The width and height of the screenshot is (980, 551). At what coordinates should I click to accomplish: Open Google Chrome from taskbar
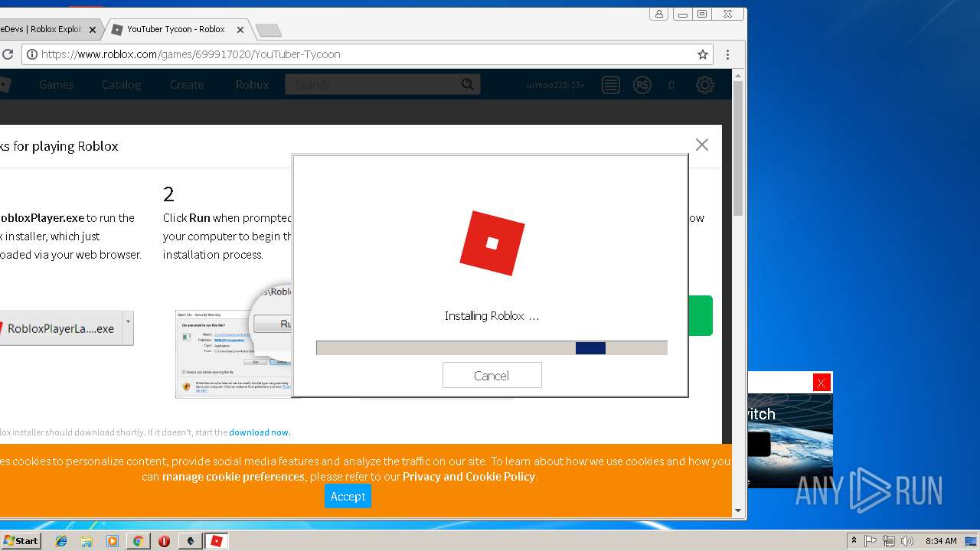[138, 541]
